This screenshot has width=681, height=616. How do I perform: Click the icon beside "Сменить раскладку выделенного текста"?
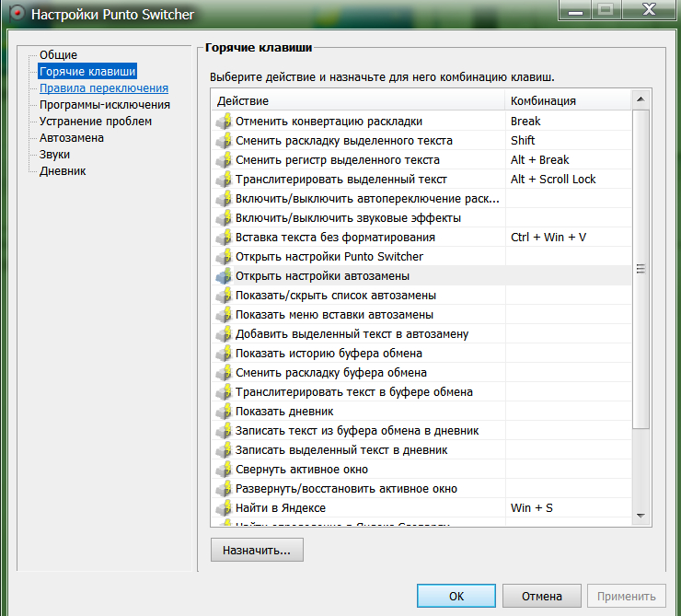(x=224, y=141)
